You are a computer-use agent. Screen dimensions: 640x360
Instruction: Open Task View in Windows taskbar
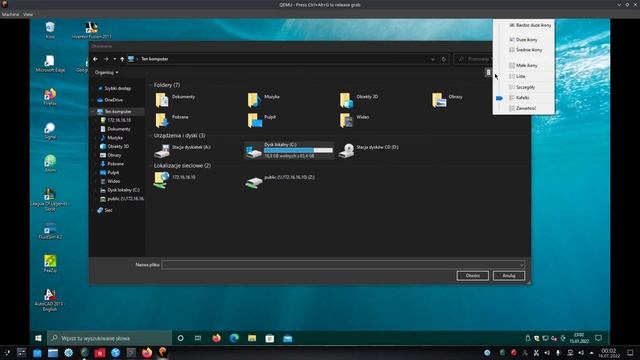(198, 338)
